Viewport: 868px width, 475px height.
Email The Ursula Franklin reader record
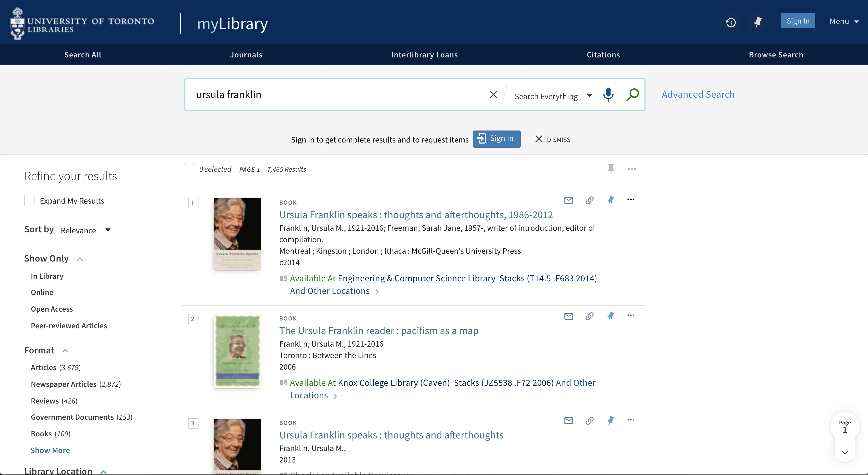(568, 316)
